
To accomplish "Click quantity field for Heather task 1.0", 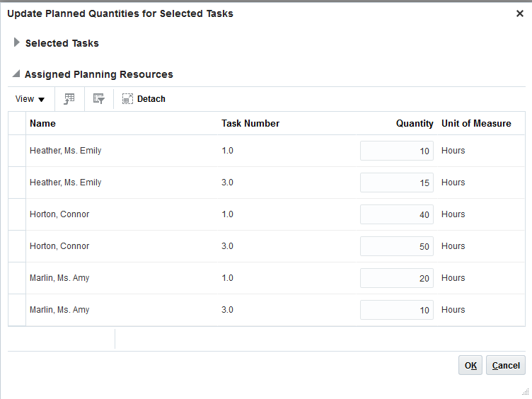I will pyautogui.click(x=396, y=151).
